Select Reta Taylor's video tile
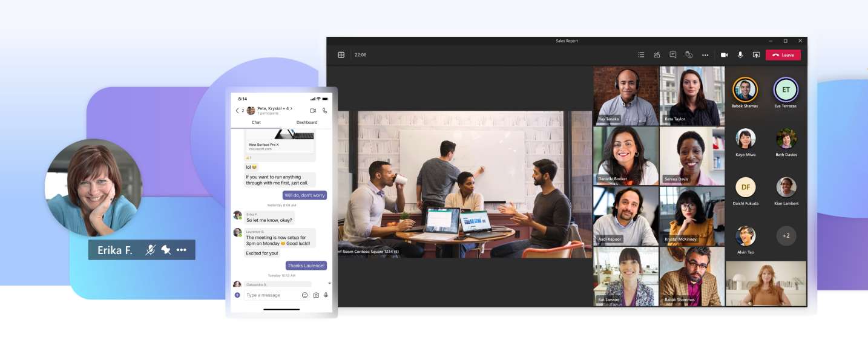Viewport: 868px width, 346px height. click(x=692, y=96)
